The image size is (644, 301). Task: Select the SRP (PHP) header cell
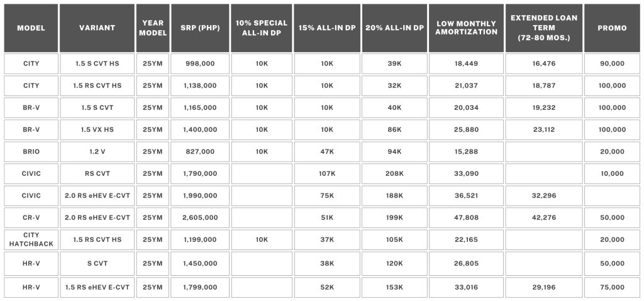(x=201, y=28)
